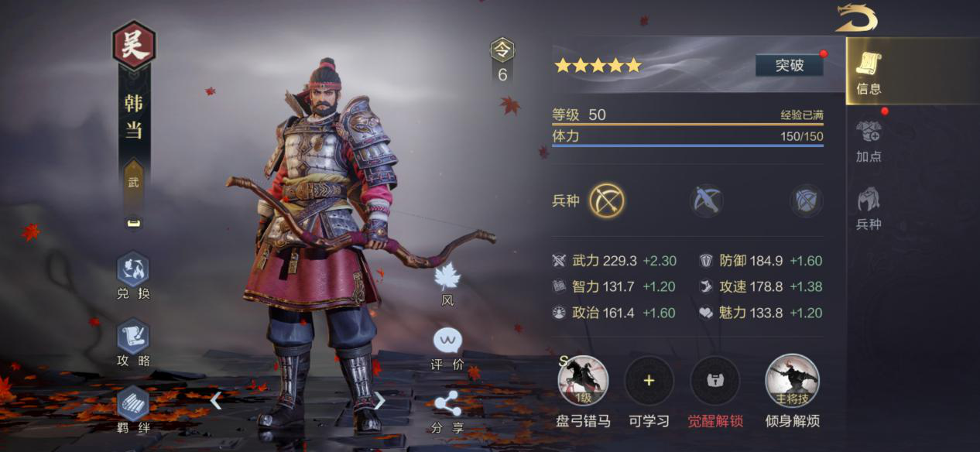980x452 pixels.
Task: Open the 攻略 strategy guide icon
Action: click(133, 336)
